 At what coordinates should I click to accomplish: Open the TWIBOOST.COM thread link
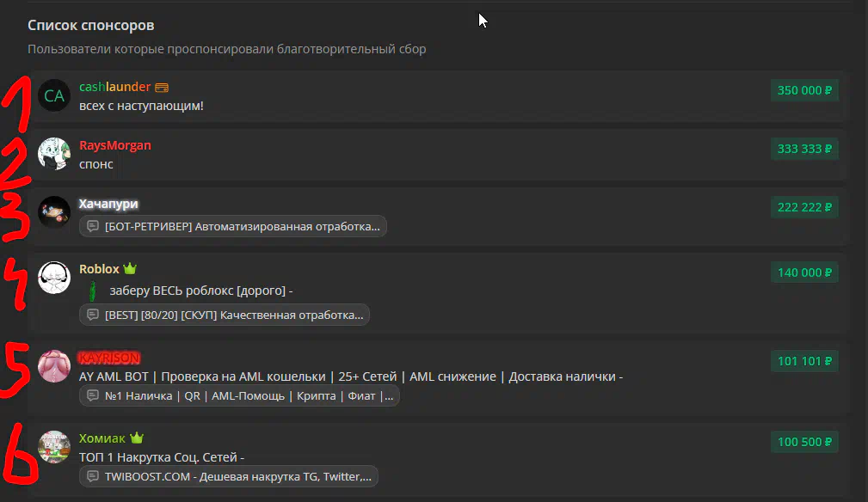click(x=237, y=475)
